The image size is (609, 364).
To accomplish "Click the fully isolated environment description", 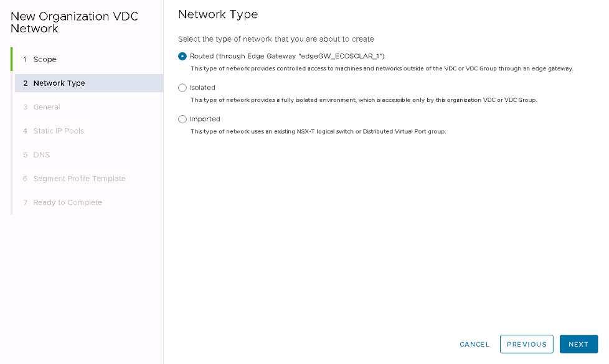I will coord(363,100).
